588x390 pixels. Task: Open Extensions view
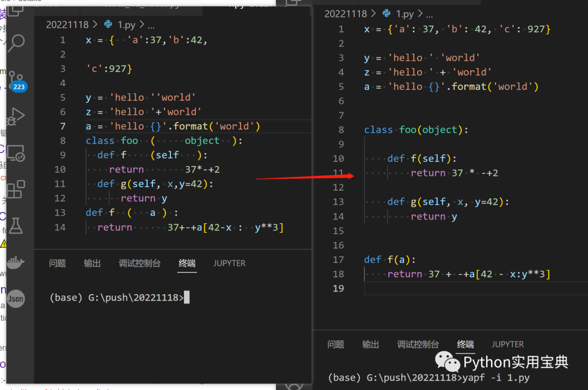point(16,190)
